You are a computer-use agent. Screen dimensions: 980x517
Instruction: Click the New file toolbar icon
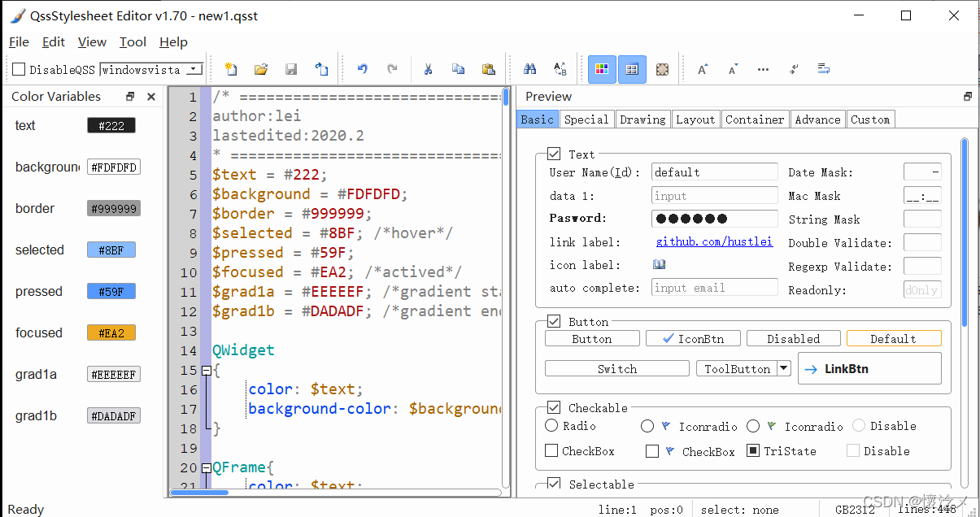click(x=231, y=70)
